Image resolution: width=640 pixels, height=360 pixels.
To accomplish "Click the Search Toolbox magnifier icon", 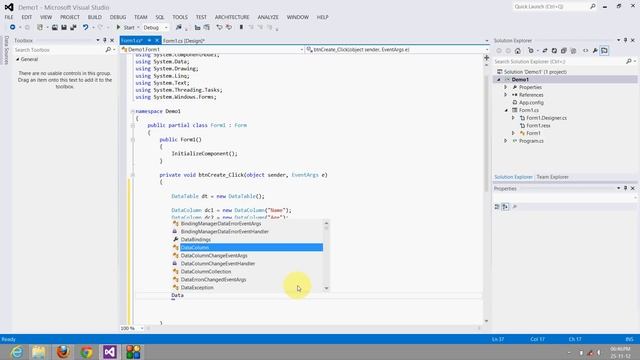I will coord(108,49).
